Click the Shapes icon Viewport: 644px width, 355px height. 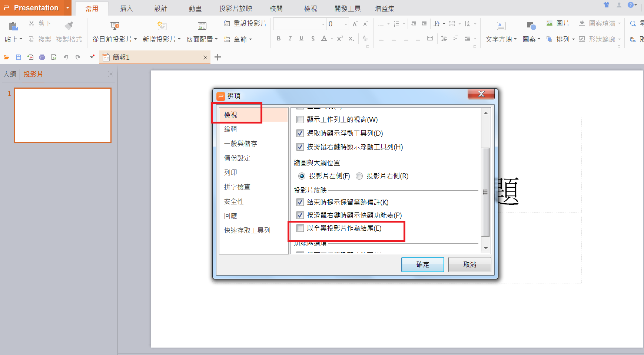coord(531,26)
